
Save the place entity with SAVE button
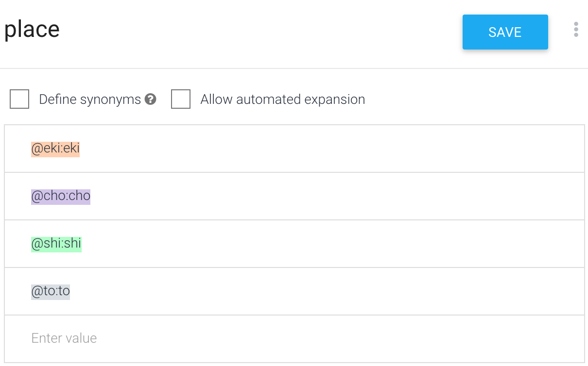(x=505, y=32)
